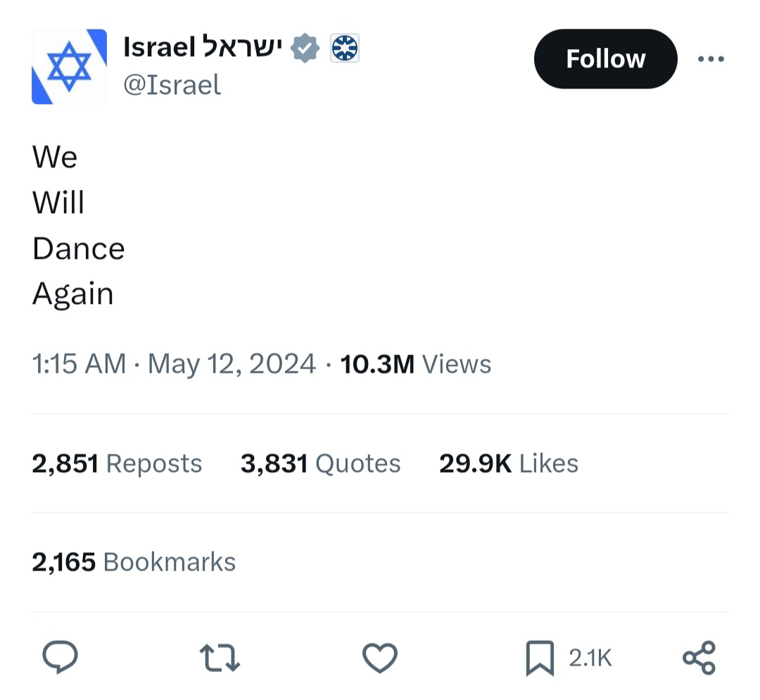The height and width of the screenshot is (700, 760).
Task: Bookmark the post using the bookmark icon
Action: 539,657
